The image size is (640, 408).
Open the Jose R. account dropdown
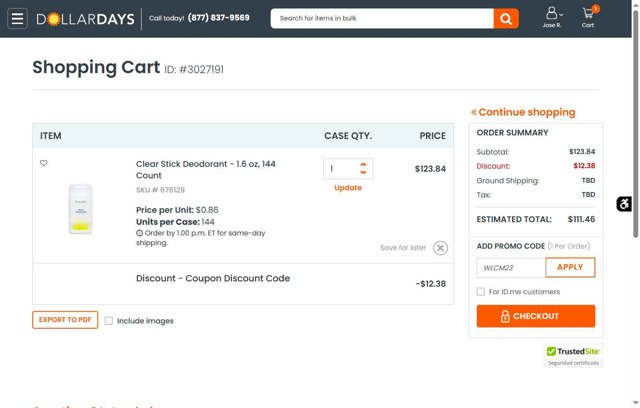click(x=552, y=18)
